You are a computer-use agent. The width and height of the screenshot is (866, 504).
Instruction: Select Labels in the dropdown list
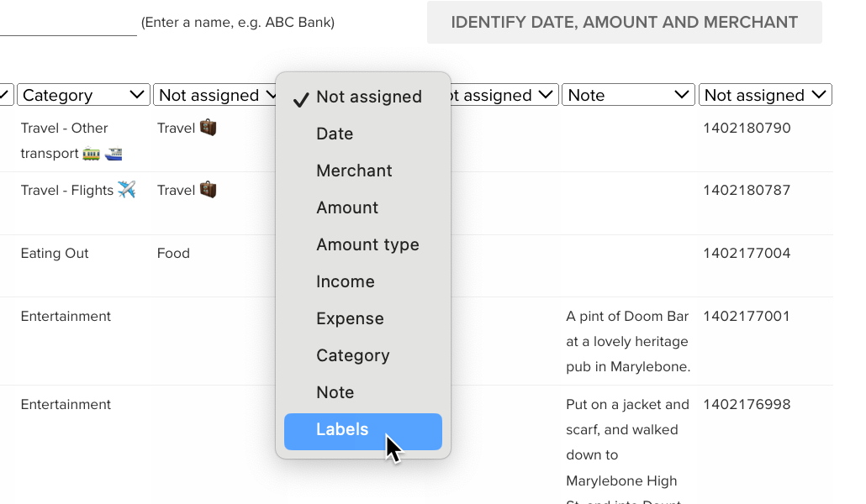pos(362,430)
